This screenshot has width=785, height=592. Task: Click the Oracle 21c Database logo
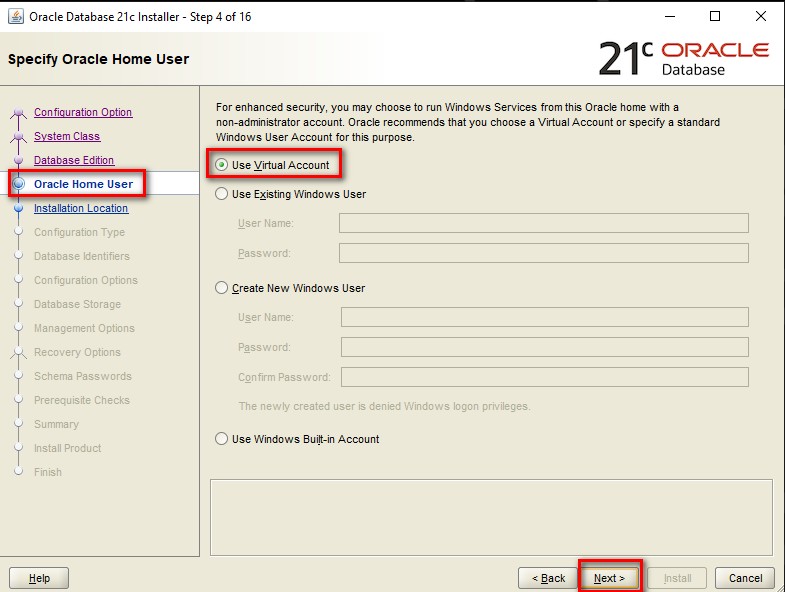point(683,59)
